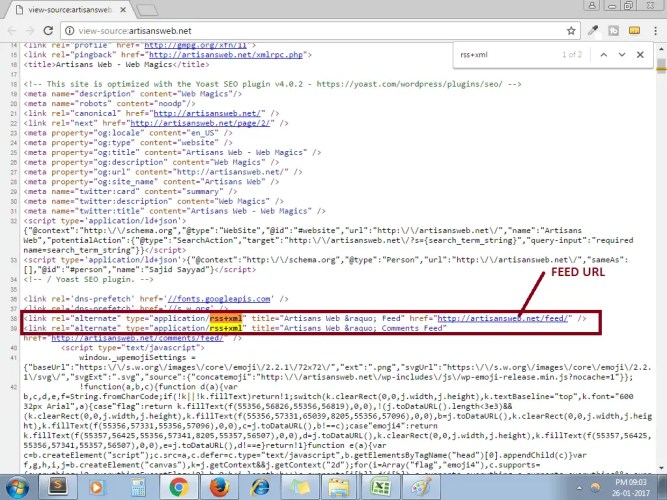The image size is (667, 500).
Task: Click the scrollbar up arrow of the page
Action: (x=661, y=49)
